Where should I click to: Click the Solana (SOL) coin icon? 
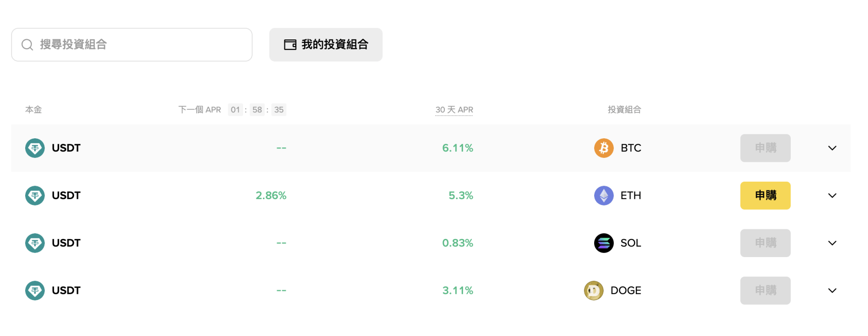[x=603, y=243]
